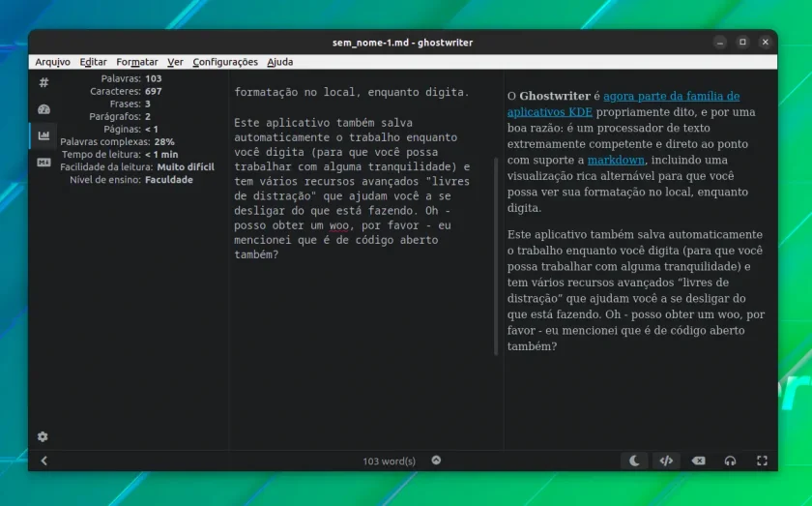Open the Session Statistics gauge icon
Viewport: 812px width, 506px height.
[44, 109]
